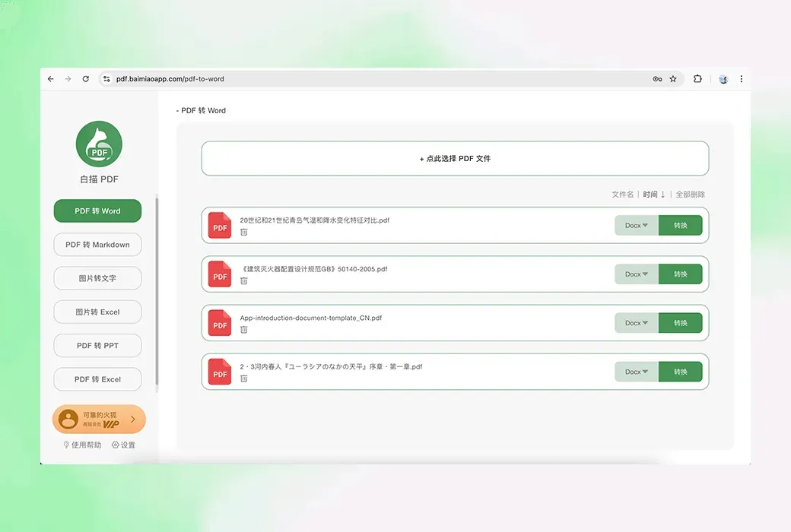This screenshot has width=791, height=532.
Task: Open 设置 settings link
Action: [x=123, y=445]
